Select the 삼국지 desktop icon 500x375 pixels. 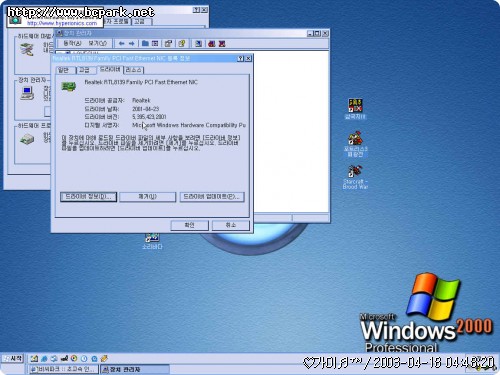point(355,109)
